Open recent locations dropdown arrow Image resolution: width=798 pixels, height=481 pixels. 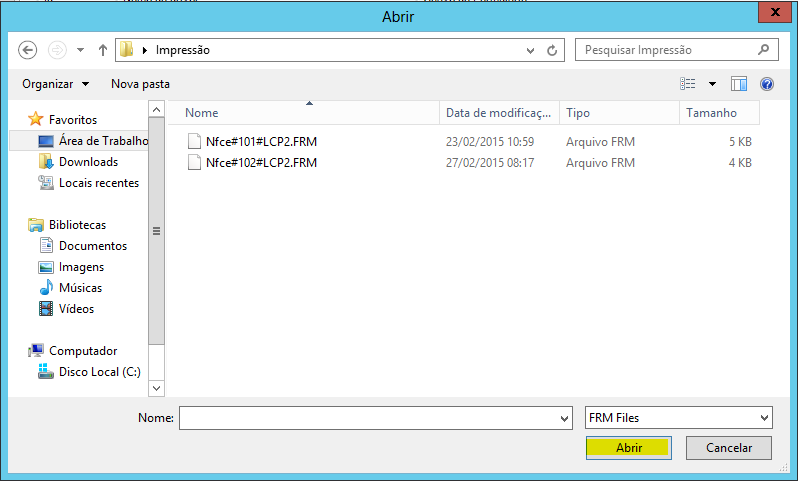[80, 50]
